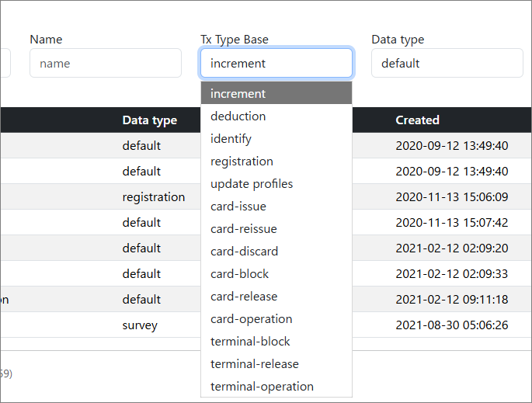The height and width of the screenshot is (403, 532).
Task: Select 'update profiles' option
Action: [x=276, y=183]
